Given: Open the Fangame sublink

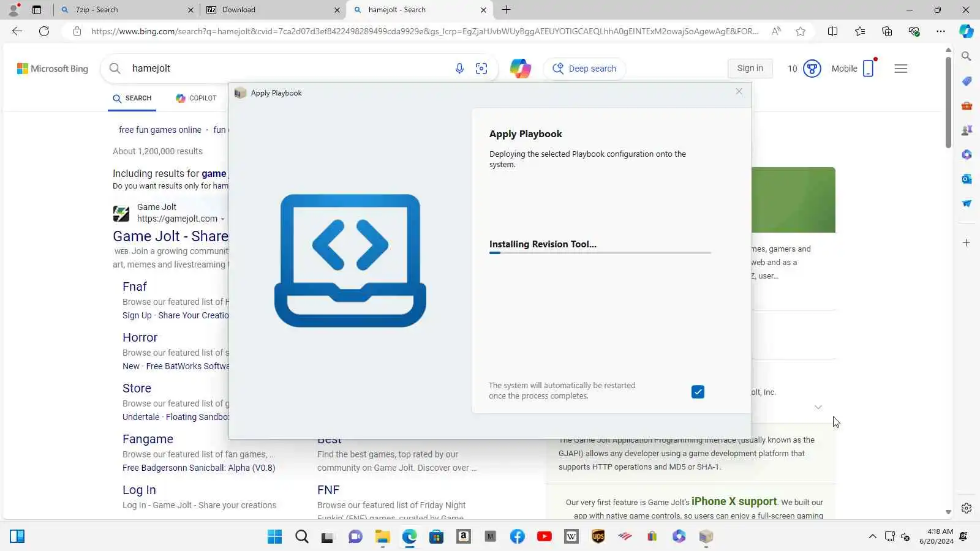Looking at the screenshot, I should pos(148,439).
